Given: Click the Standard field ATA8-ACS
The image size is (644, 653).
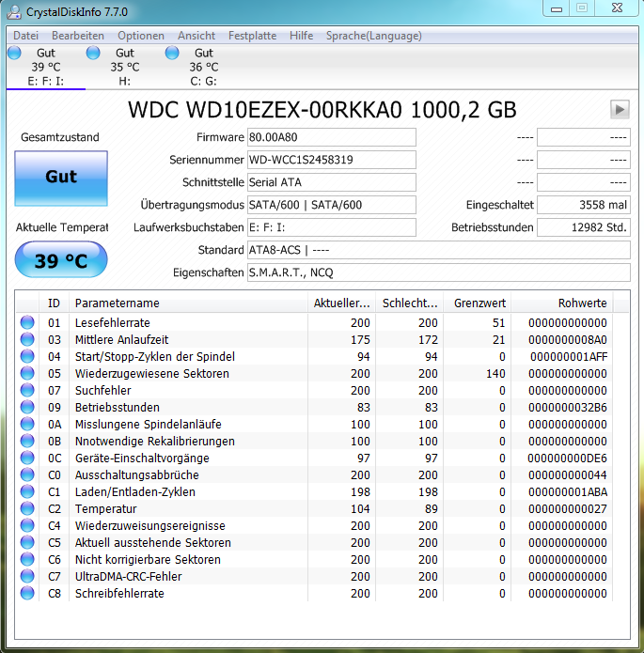Looking at the screenshot, I should (438, 250).
